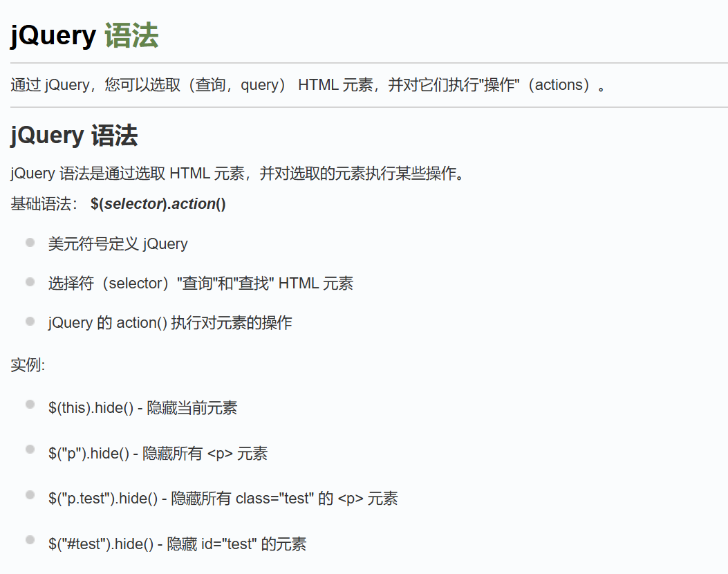
Task: Click the label '基础语法:'
Action: click(44, 204)
